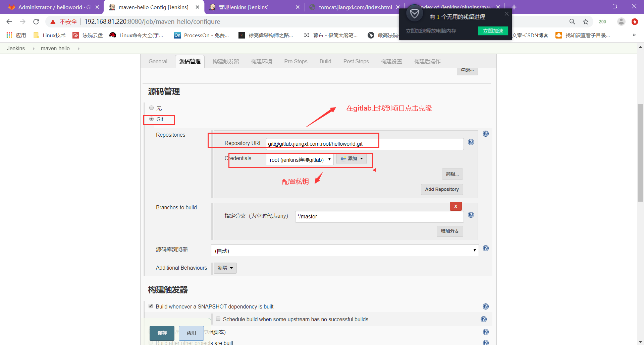Expand the 添加 credentials dropdown button
The height and width of the screenshot is (345, 644).
click(x=352, y=159)
